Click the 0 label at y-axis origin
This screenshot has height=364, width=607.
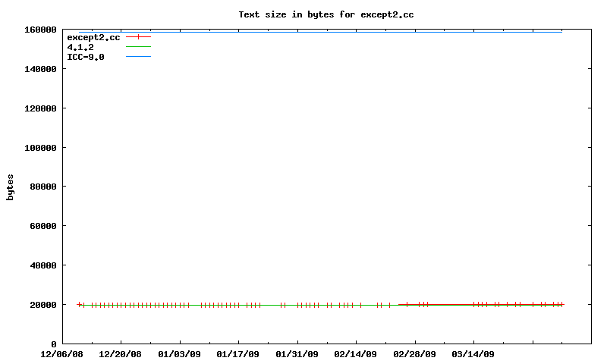point(54,344)
